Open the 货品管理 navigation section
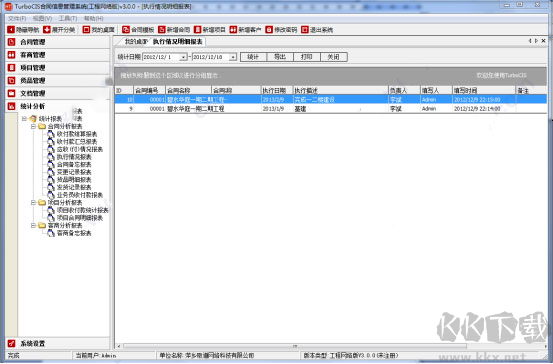 pyautogui.click(x=58, y=80)
